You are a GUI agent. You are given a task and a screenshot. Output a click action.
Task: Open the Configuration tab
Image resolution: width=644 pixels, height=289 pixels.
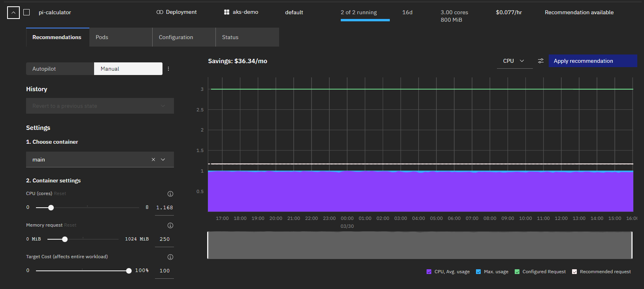[x=176, y=37]
